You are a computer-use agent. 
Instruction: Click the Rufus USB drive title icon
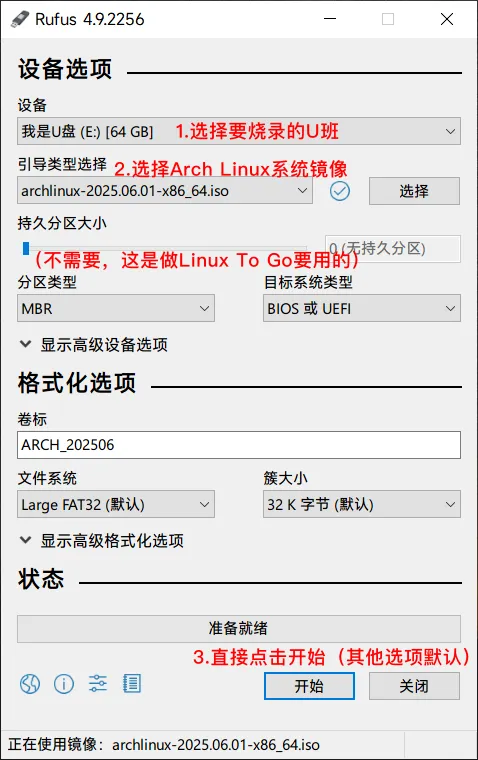[20, 19]
